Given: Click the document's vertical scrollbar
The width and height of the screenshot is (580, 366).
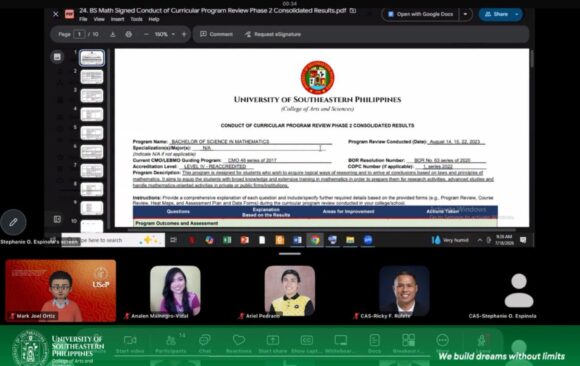Looking at the screenshot, I should coord(532,58).
